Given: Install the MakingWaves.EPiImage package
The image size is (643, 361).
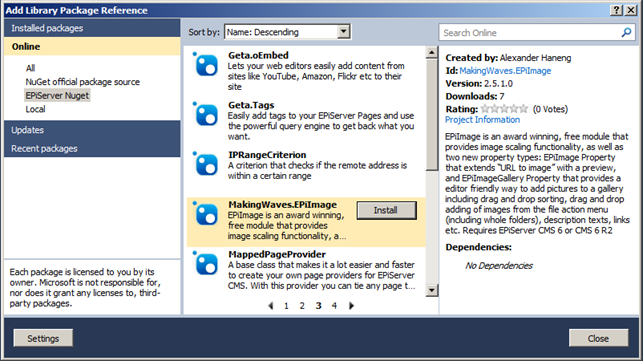Looking at the screenshot, I should point(386,210).
